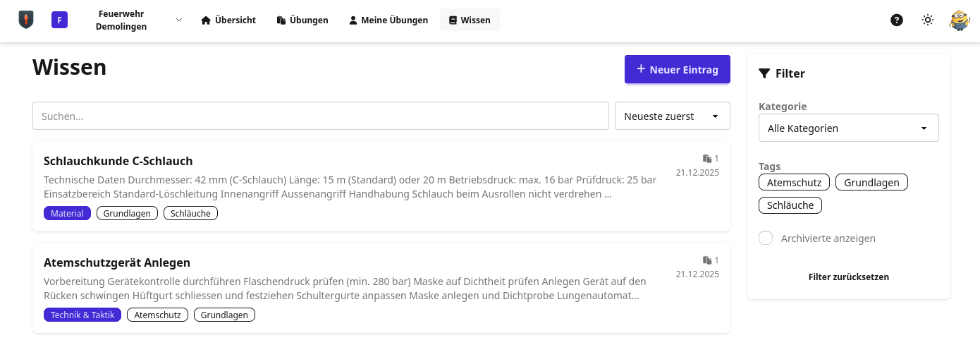Open the Alle Kategorien dropdown
The height and width of the screenshot is (357, 980).
[848, 128]
